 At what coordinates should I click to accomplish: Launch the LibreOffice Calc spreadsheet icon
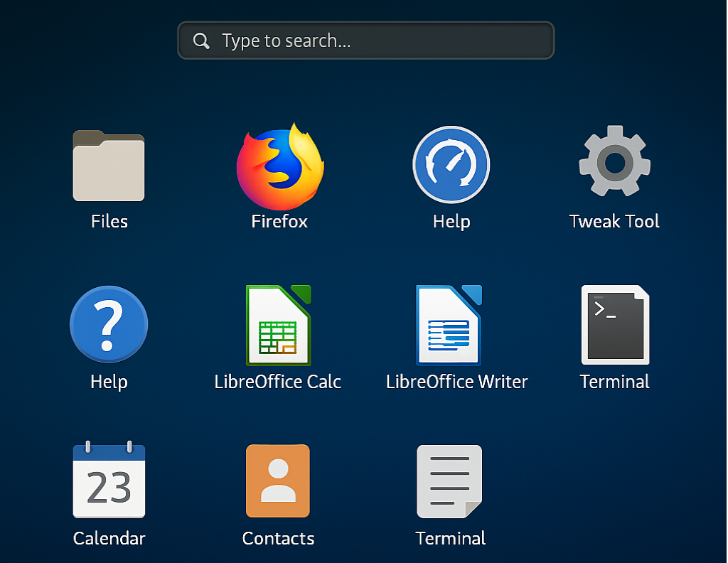coord(278,326)
